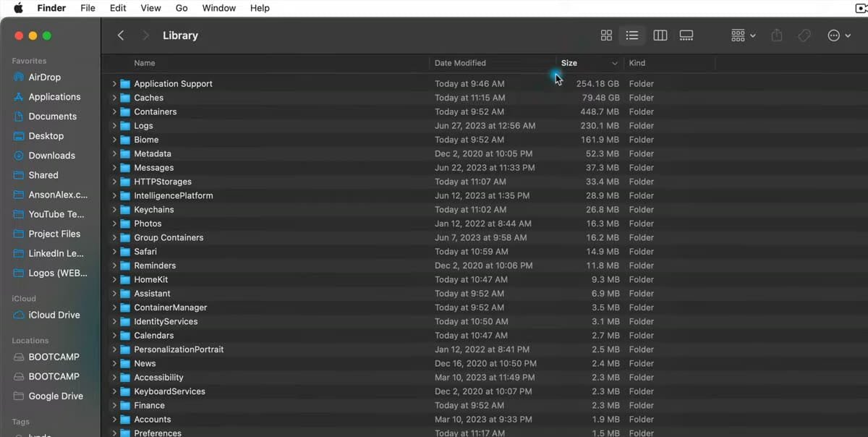Viewport: 868px width, 437px height.
Task: Switch to column view in toolbar
Action: click(x=660, y=35)
